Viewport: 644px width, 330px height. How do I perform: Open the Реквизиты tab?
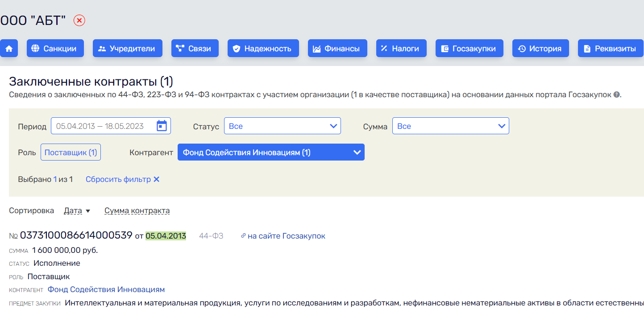pos(611,49)
